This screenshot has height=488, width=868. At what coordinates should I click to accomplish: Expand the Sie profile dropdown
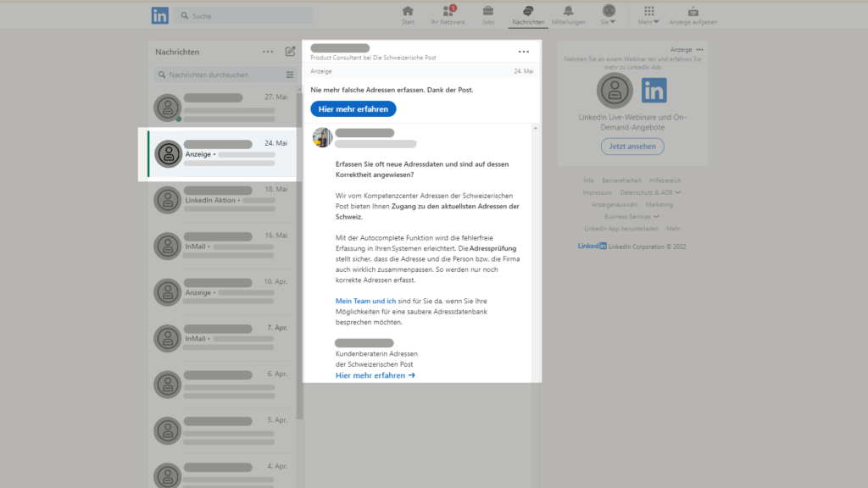(609, 14)
